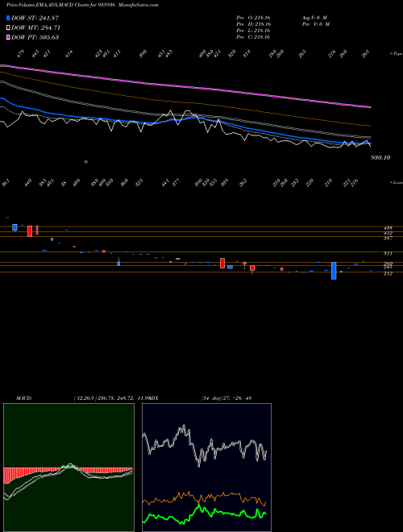Click the 'MACD:' panel heading
This screenshot has height=532, width=403.
click(24, 398)
